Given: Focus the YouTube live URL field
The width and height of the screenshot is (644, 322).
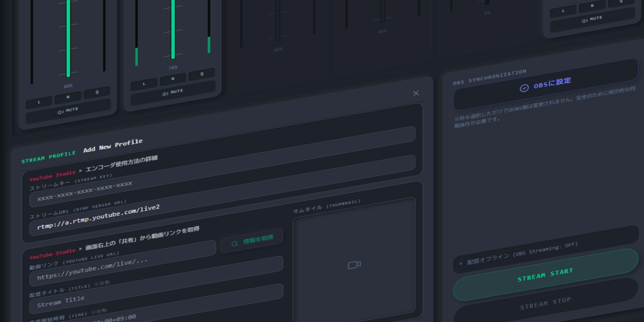Looking at the screenshot, I should coord(123,263).
